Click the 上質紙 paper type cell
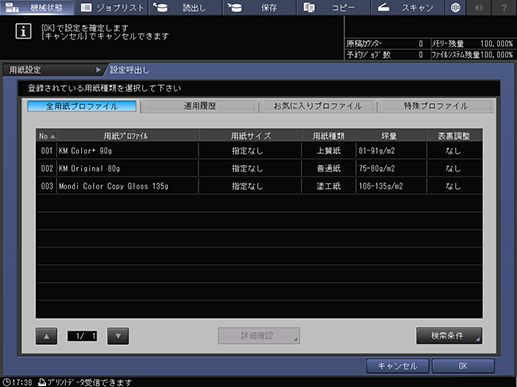517x387 pixels. point(329,151)
